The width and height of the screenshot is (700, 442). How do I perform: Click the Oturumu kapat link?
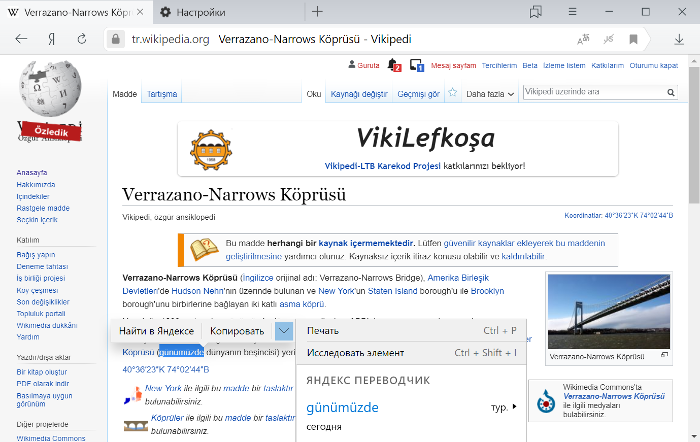[654, 66]
